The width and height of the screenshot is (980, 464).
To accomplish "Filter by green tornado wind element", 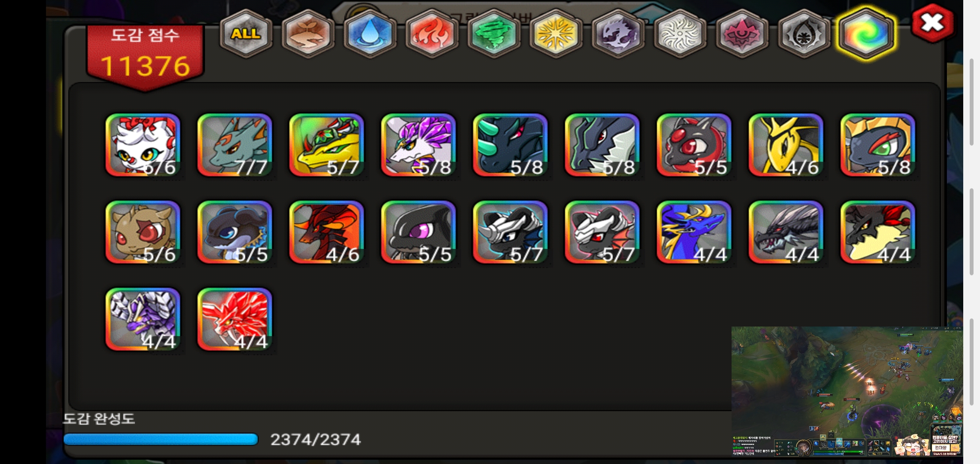I will (493, 34).
